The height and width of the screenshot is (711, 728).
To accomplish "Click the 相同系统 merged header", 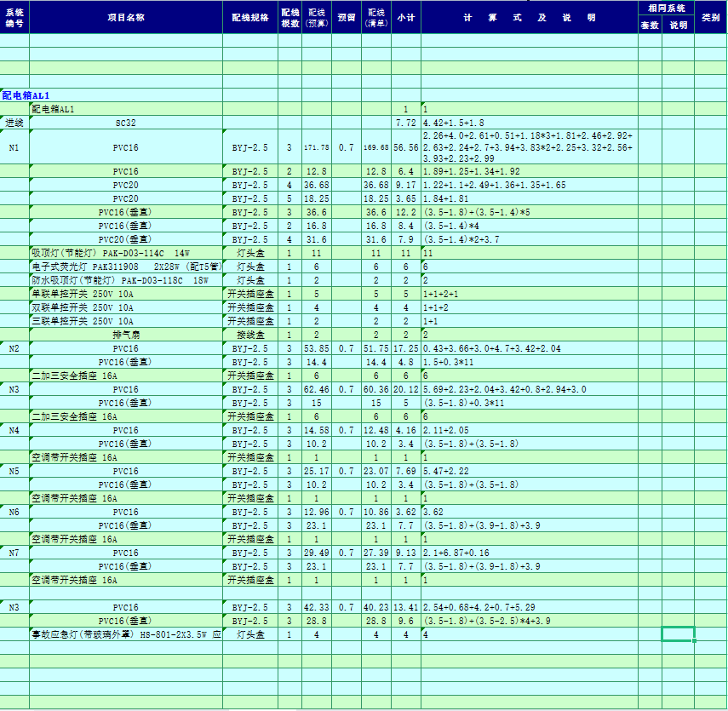I will [666, 8].
